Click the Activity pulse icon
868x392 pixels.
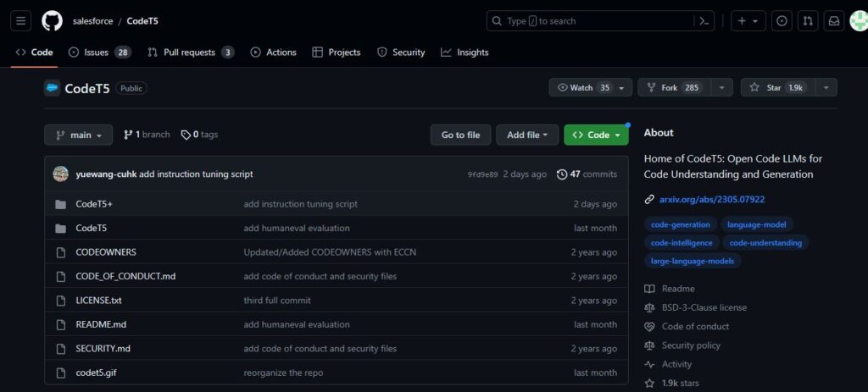(649, 364)
